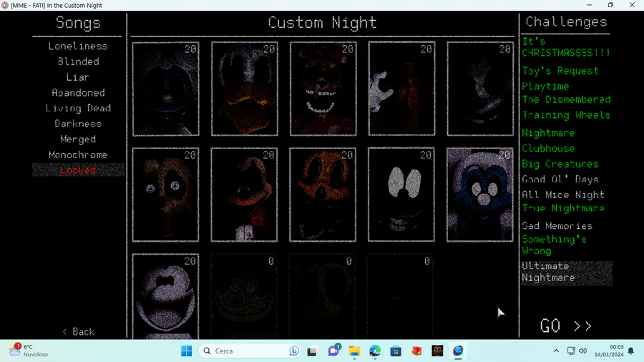644x362 pixels.
Task: Choose the Nightmare challenge
Action: pos(548,133)
